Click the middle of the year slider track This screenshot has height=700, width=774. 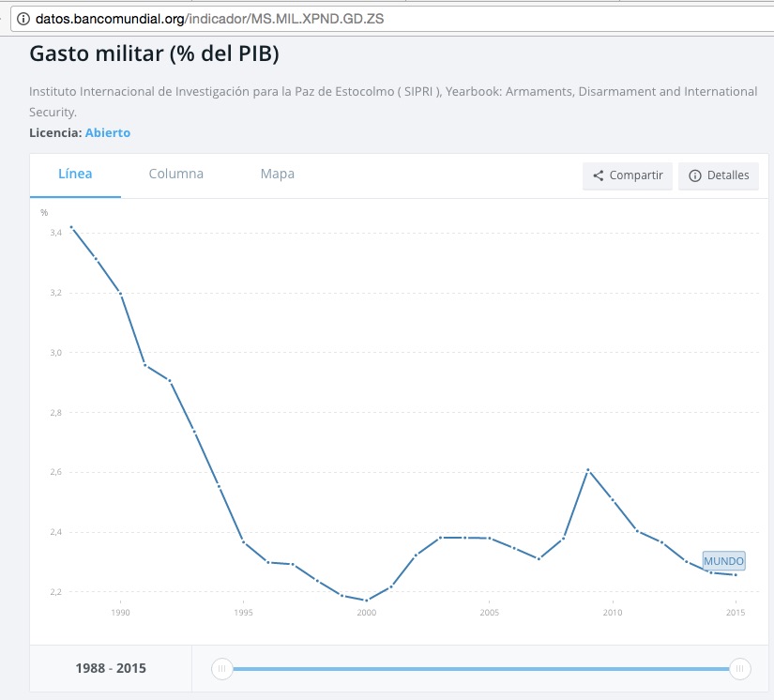pyautogui.click(x=480, y=668)
